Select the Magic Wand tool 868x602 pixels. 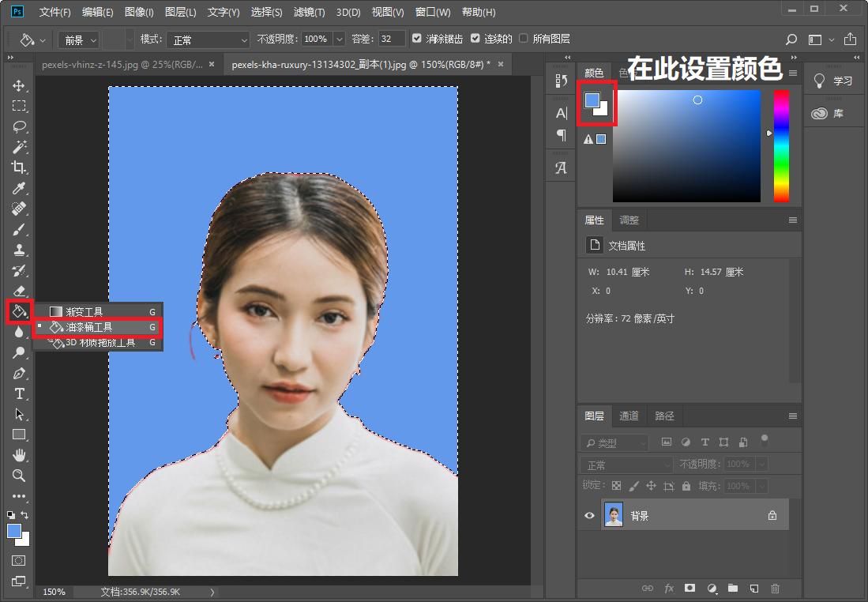pos(19,147)
